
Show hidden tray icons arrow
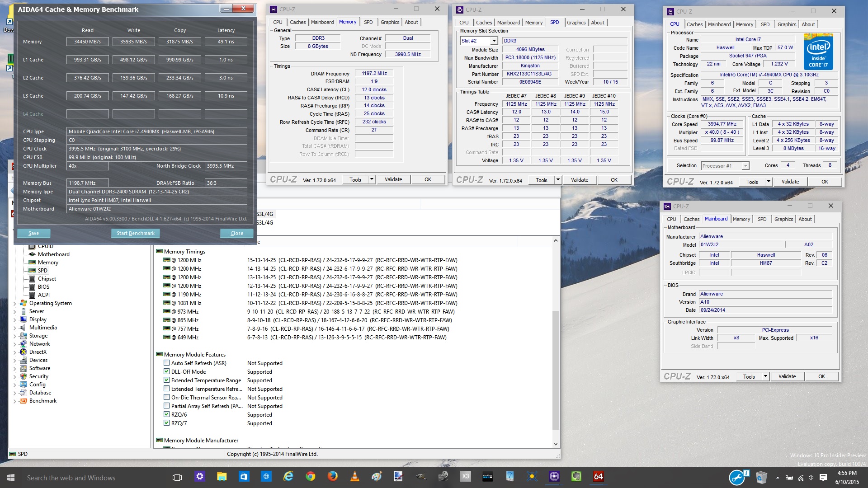click(x=778, y=478)
